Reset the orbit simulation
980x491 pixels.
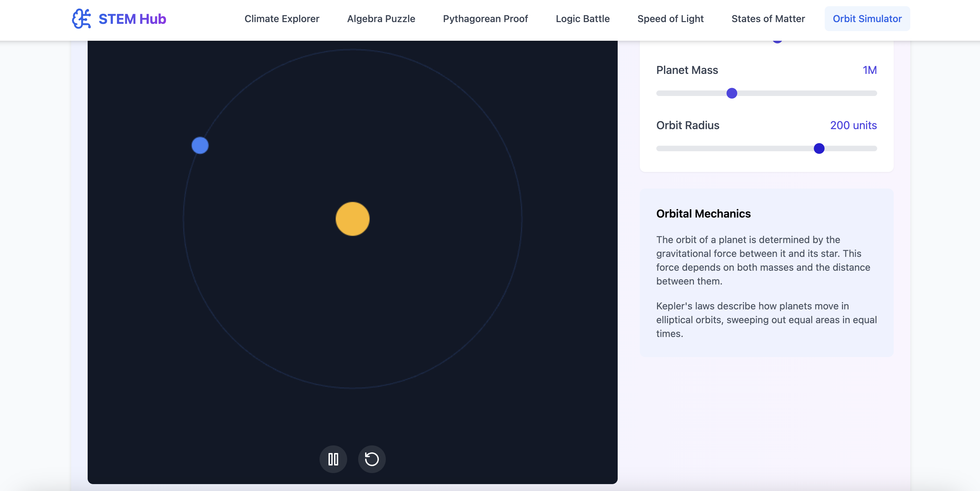coord(372,459)
